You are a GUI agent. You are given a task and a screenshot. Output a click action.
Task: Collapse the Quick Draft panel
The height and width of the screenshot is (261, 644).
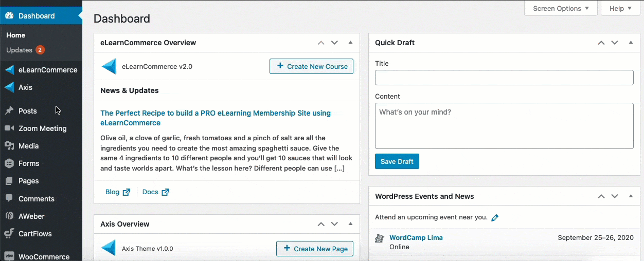click(x=631, y=43)
